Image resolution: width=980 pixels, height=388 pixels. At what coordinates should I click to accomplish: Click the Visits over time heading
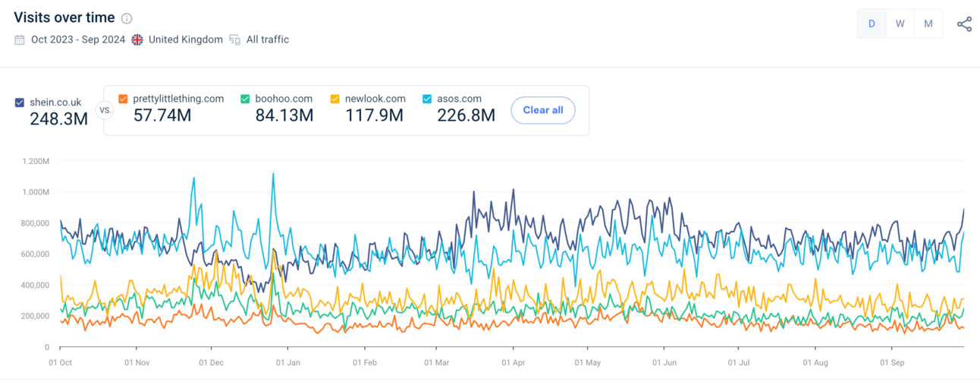64,17
